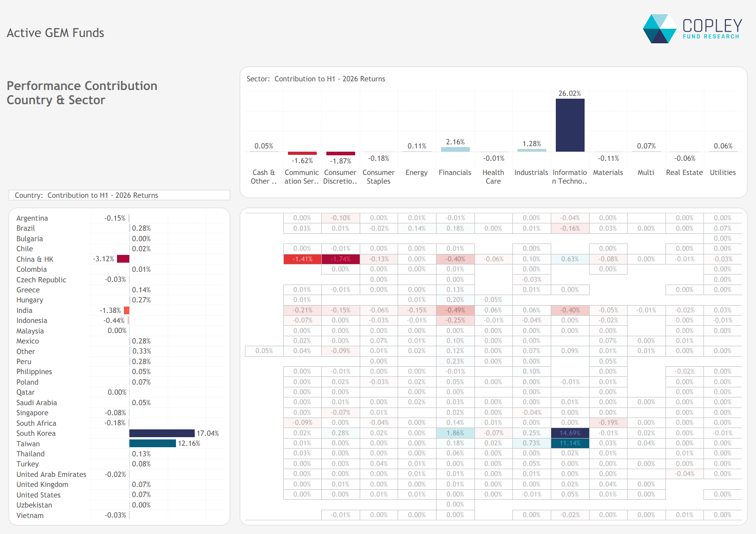Image resolution: width=756 pixels, height=534 pixels.
Task: Click the Mexico country row label
Action: click(x=27, y=341)
